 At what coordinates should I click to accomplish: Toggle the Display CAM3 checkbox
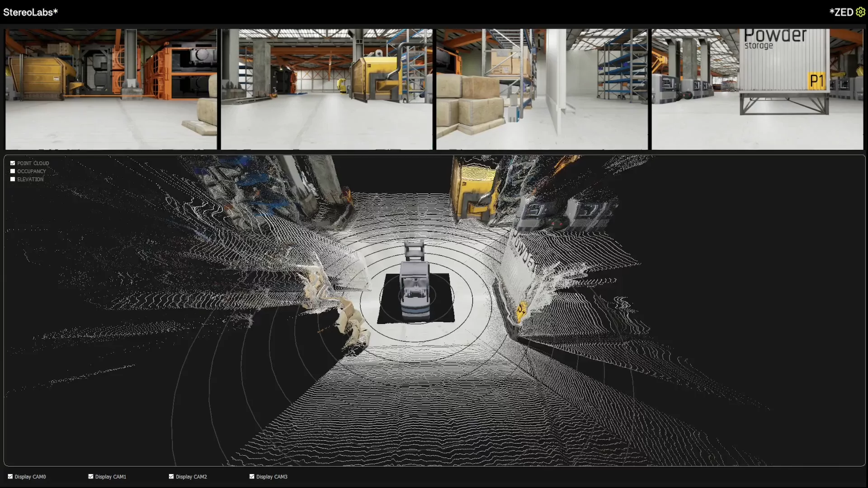point(252,476)
